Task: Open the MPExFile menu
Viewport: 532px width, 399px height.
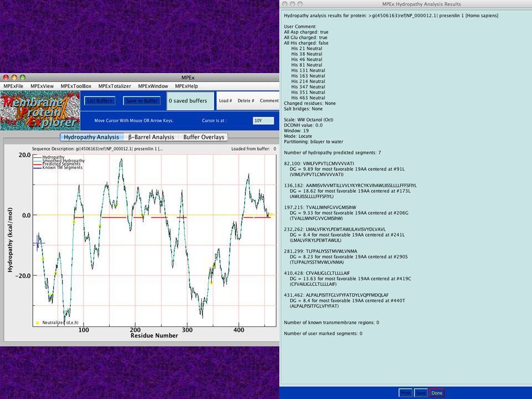Action: click(x=13, y=86)
